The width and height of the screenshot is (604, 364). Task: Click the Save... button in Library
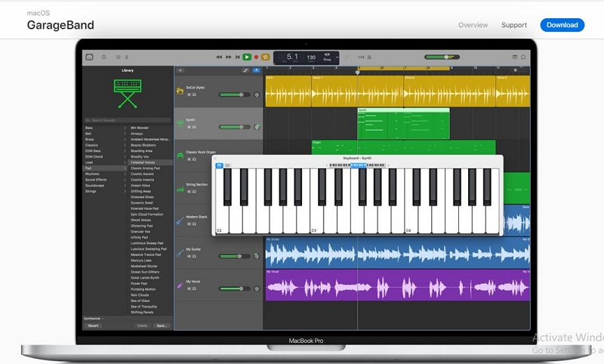click(162, 326)
